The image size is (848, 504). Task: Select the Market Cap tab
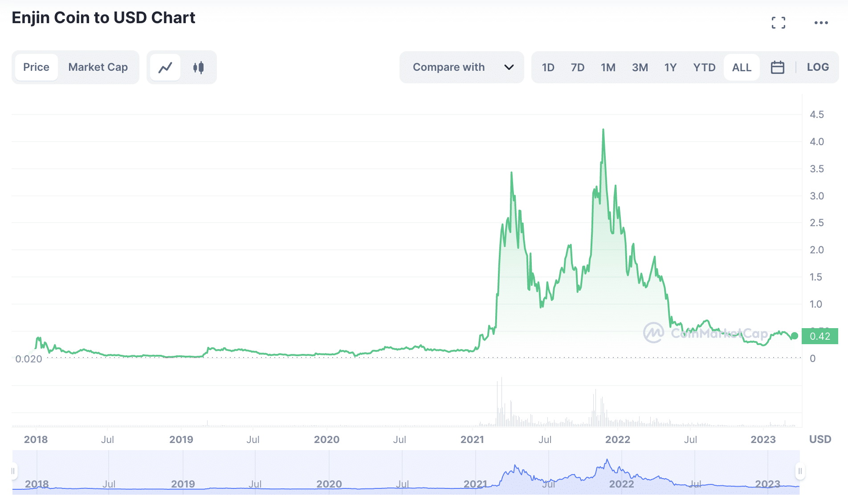[98, 67]
